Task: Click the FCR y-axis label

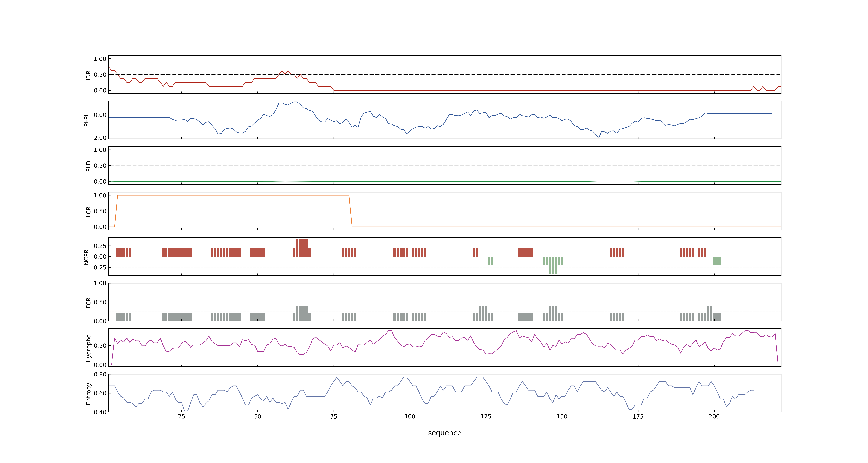Action: click(88, 302)
